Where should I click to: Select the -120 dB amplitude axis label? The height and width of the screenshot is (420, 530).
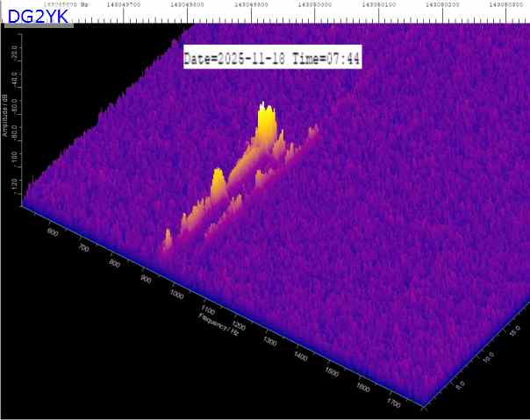[15, 185]
